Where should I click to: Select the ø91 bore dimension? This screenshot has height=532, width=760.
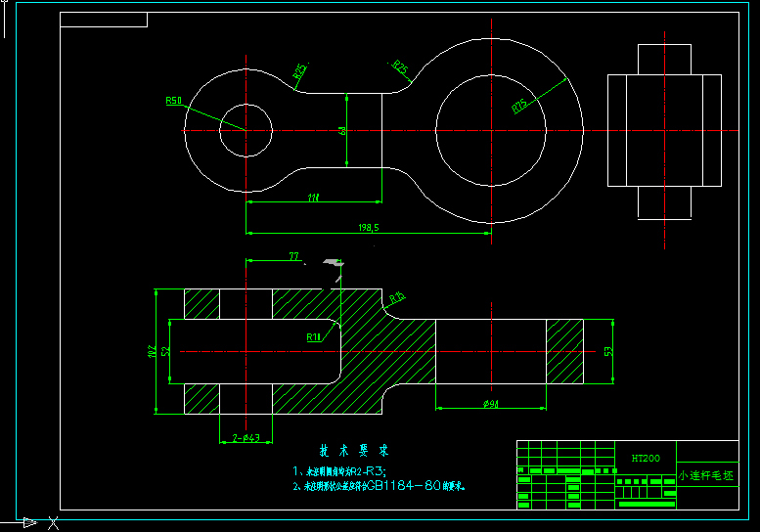coord(490,404)
